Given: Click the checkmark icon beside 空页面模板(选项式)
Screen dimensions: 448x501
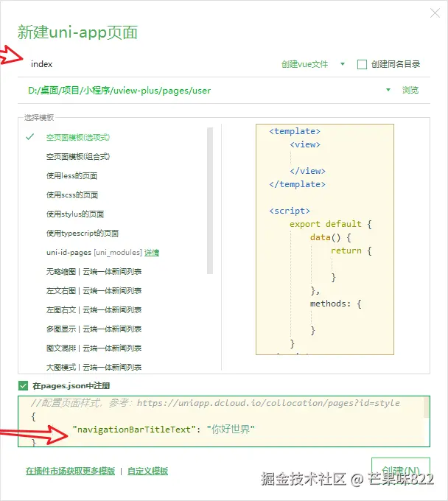Looking at the screenshot, I should coord(29,137).
